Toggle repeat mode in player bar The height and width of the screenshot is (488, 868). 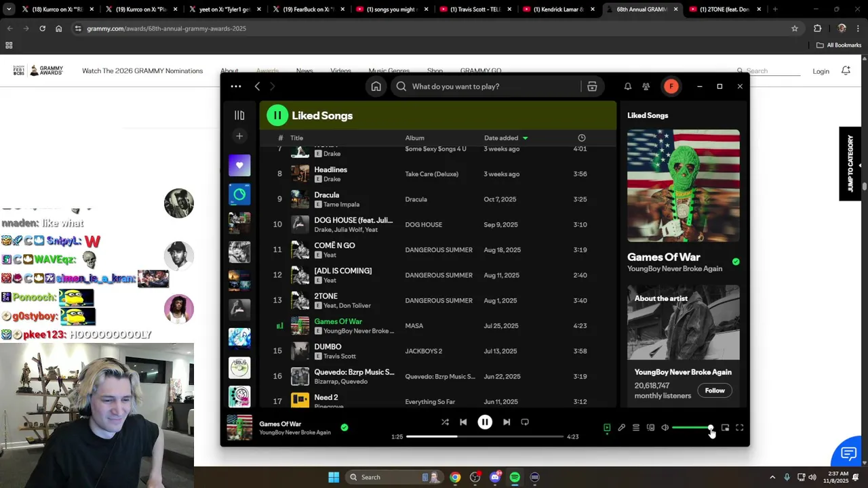click(525, 422)
